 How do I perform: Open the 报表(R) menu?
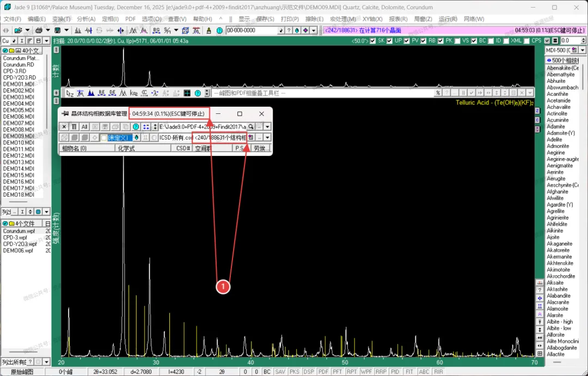(398, 19)
